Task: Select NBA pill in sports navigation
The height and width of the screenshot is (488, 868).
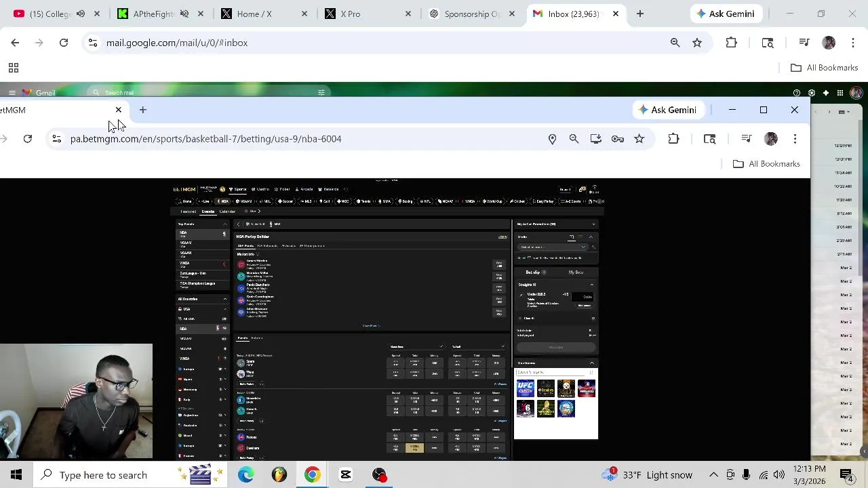Action: point(224,201)
